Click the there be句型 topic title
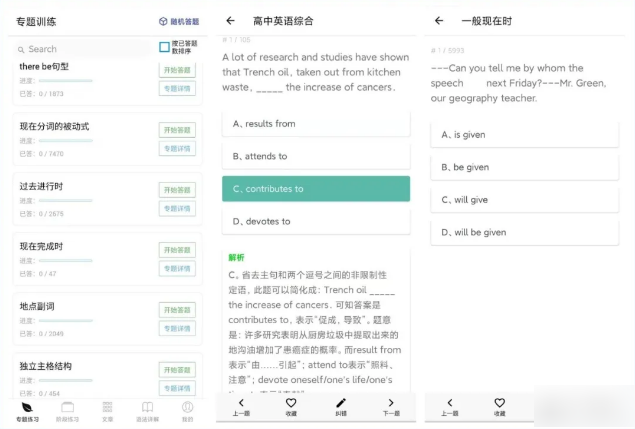Viewport: 635px width, 429px height. (44, 66)
